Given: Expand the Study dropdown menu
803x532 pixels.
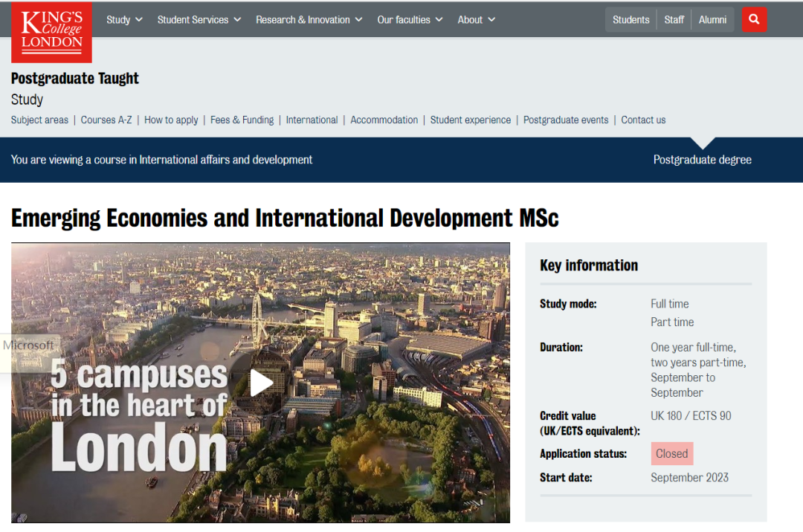Looking at the screenshot, I should pyautogui.click(x=124, y=20).
